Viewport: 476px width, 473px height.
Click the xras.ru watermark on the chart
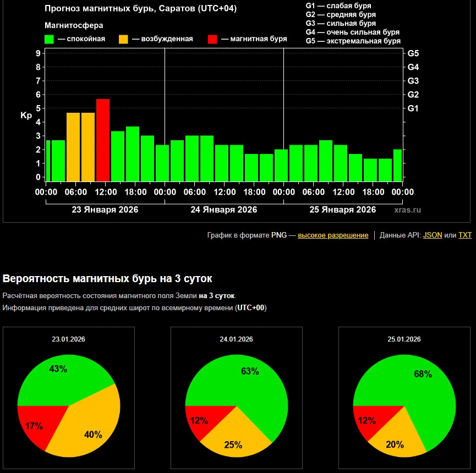408,210
